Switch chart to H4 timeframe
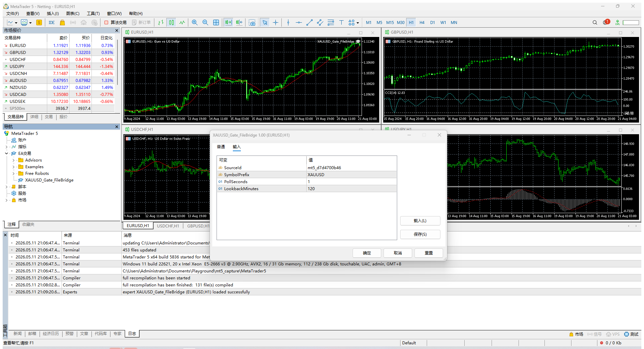644x349 pixels. (x=422, y=23)
